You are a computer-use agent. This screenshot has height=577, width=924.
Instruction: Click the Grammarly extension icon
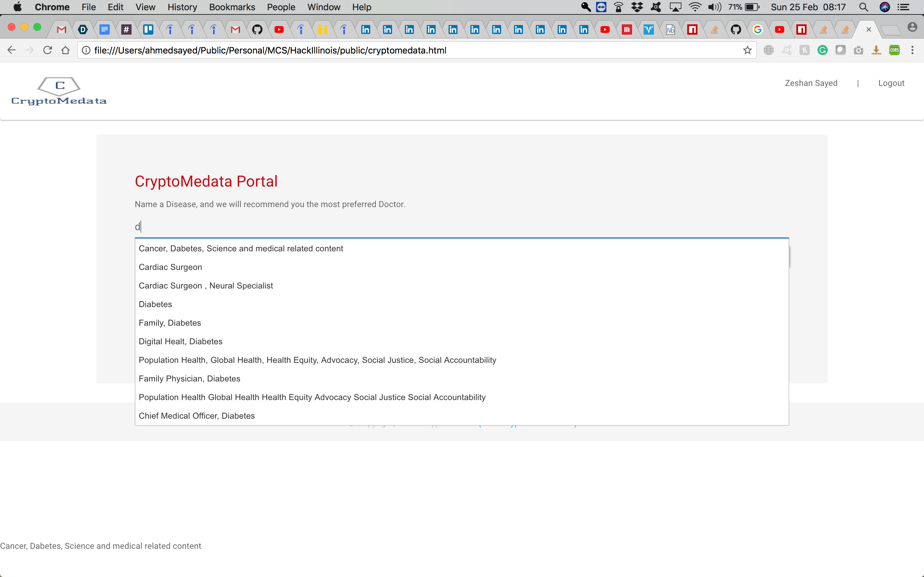tap(822, 50)
